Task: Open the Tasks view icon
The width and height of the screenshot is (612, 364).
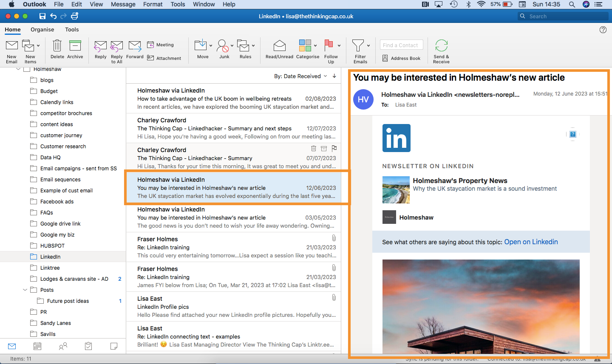Action: 88,346
